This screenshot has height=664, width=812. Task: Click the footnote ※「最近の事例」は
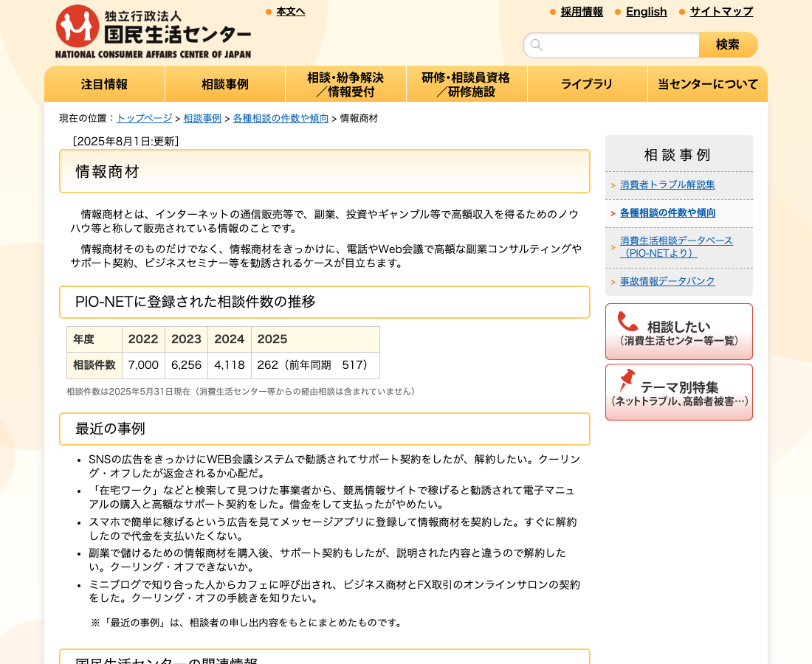tap(247, 623)
